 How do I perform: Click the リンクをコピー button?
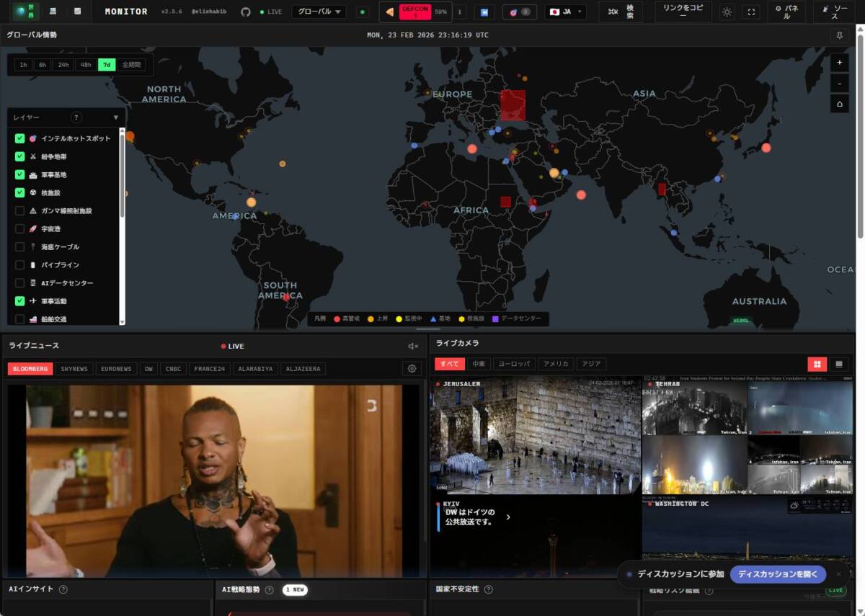pos(682,12)
